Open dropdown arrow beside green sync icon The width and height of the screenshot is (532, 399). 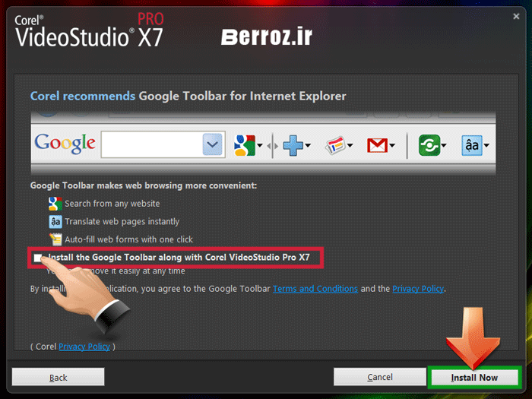pyautogui.click(x=444, y=146)
